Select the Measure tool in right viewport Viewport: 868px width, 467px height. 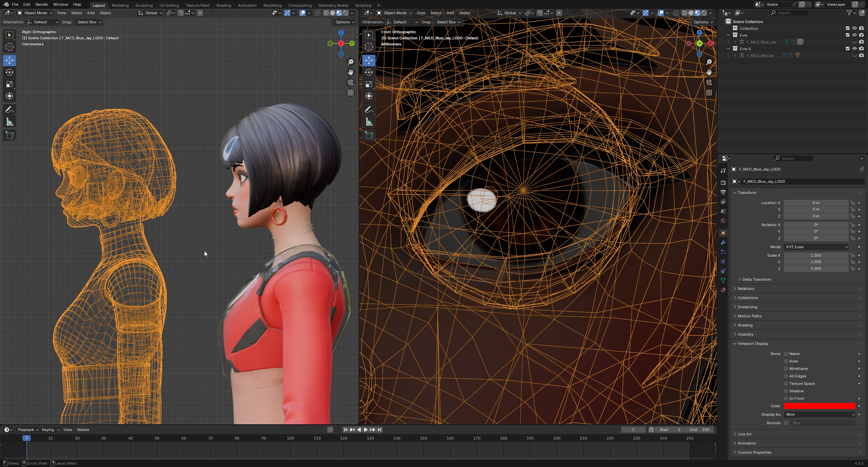[369, 122]
